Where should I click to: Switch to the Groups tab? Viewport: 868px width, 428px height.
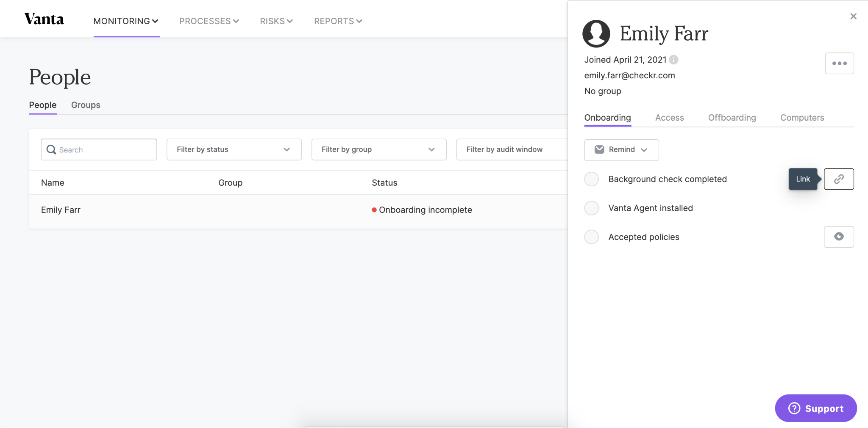pos(86,105)
